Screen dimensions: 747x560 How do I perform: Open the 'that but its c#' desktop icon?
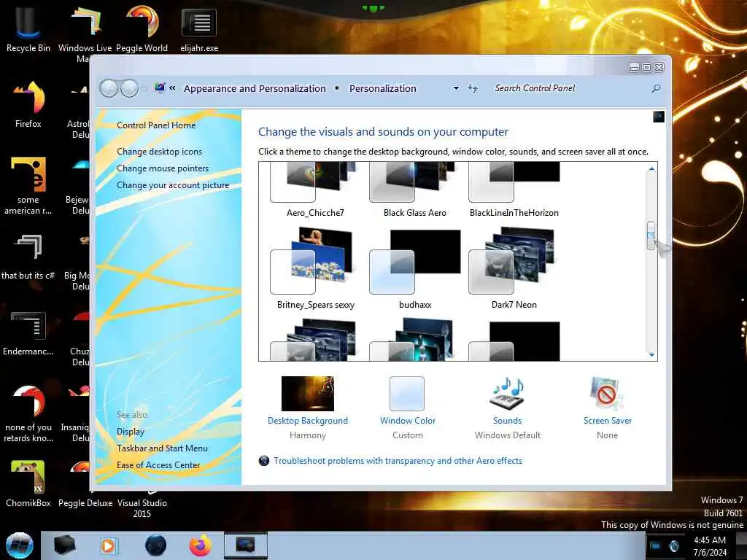pos(28,256)
